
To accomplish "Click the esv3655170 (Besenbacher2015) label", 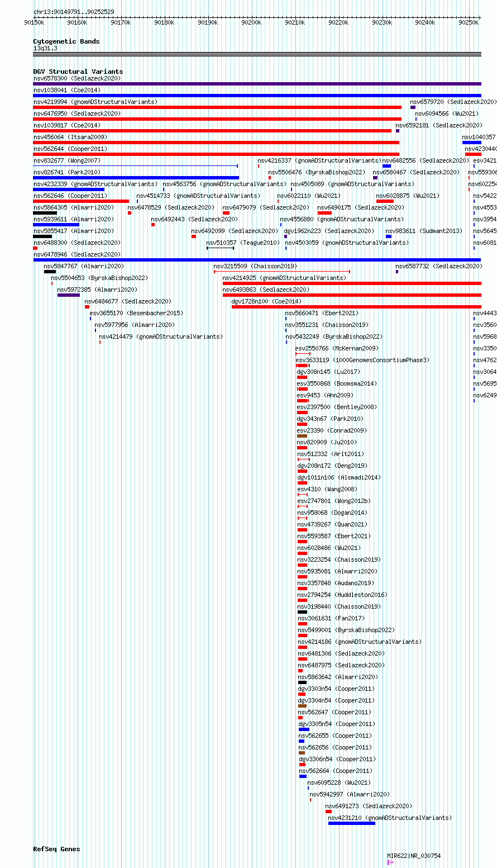I will pyautogui.click(x=136, y=313).
